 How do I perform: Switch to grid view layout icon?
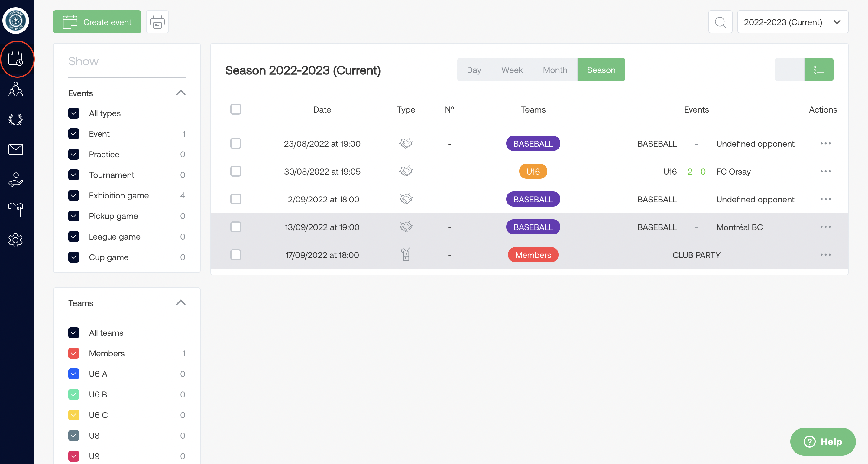pyautogui.click(x=789, y=70)
